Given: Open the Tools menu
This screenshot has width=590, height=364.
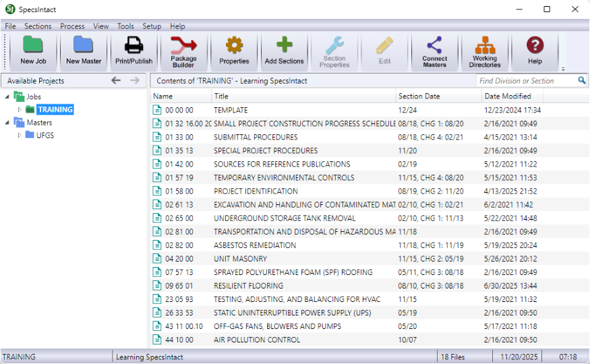Looking at the screenshot, I should (x=125, y=26).
